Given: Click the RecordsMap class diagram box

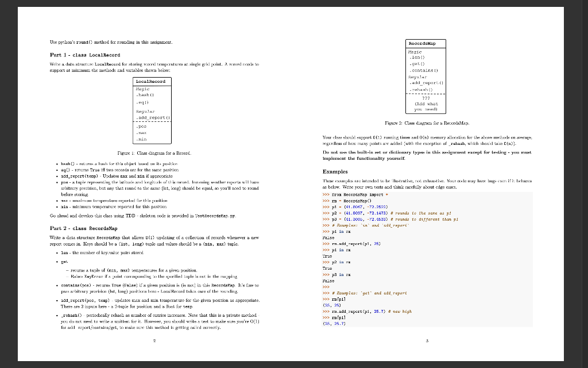Looking at the screenshot, I should point(425,76).
